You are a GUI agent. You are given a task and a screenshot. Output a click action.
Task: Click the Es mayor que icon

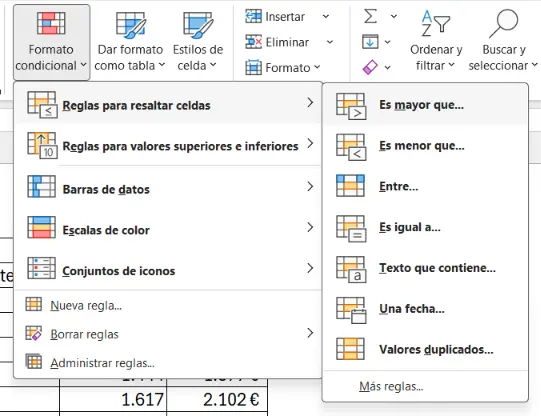click(351, 106)
